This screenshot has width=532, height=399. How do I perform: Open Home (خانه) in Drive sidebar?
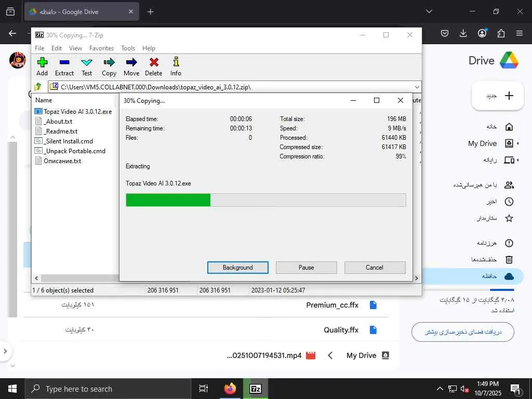[499, 127]
